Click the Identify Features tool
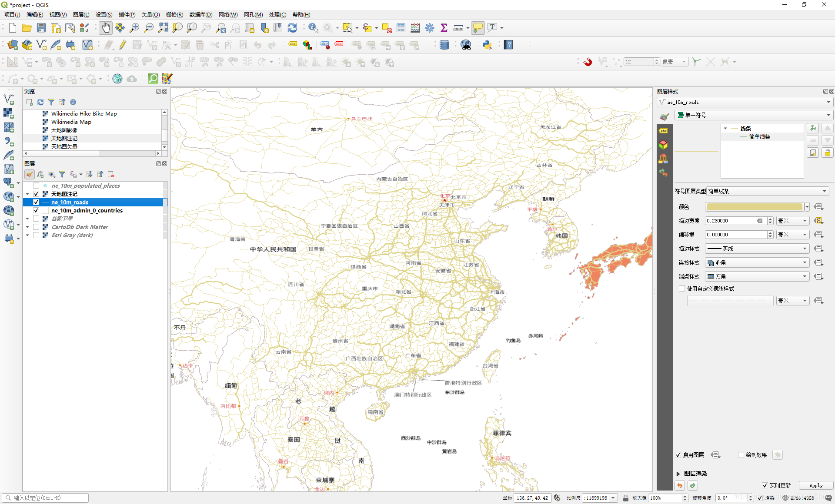835x504 pixels. (313, 28)
